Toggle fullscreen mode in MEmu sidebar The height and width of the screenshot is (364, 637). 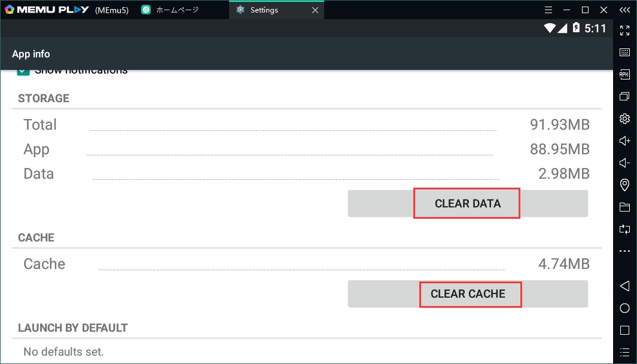click(x=624, y=30)
